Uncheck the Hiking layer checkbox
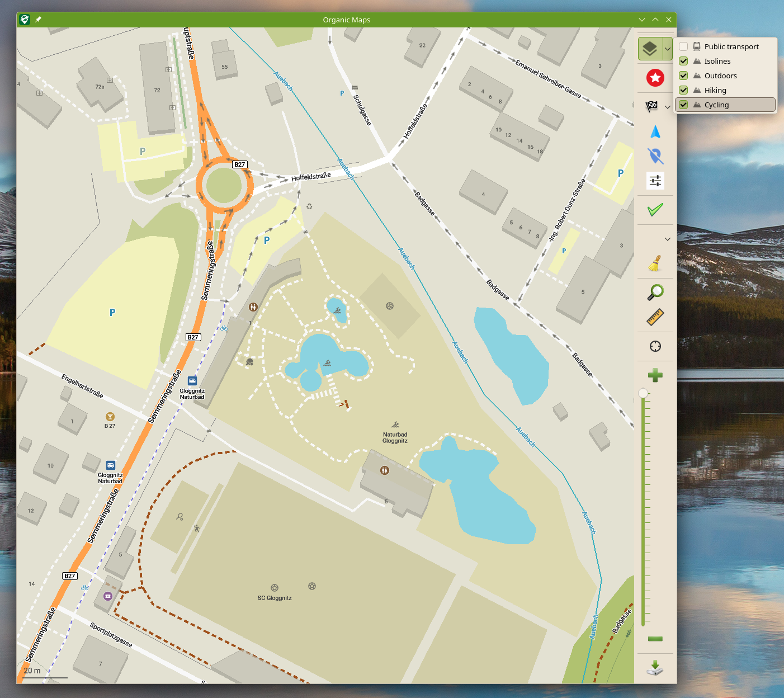The height and width of the screenshot is (698, 784). click(x=683, y=90)
